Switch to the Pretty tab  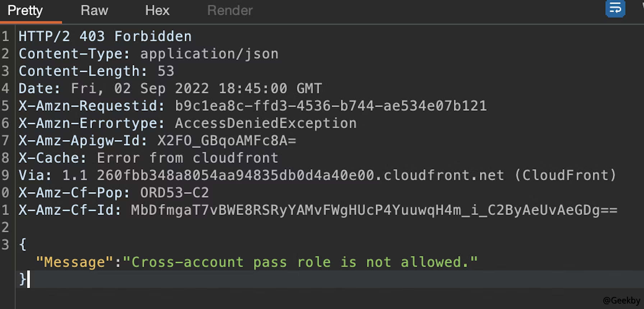point(25,10)
